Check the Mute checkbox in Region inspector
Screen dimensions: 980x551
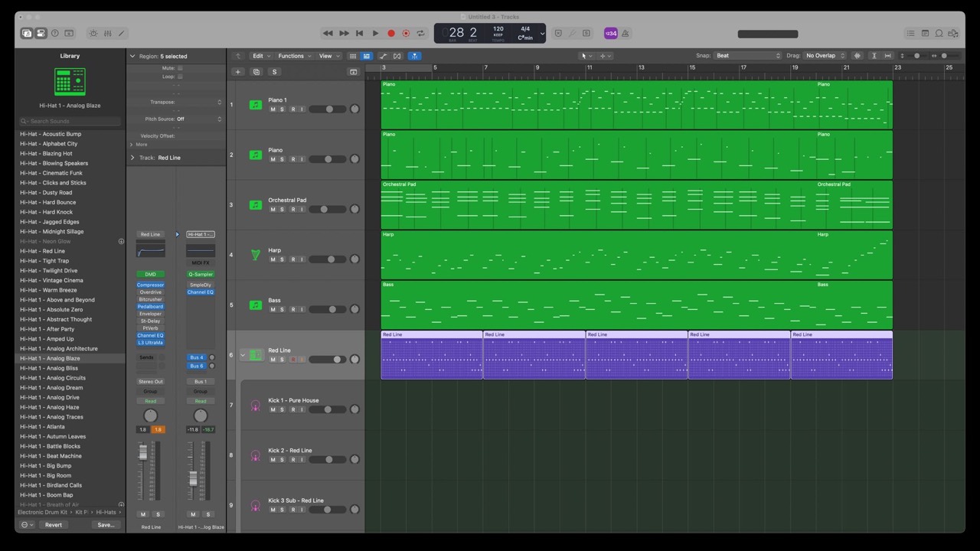click(180, 68)
